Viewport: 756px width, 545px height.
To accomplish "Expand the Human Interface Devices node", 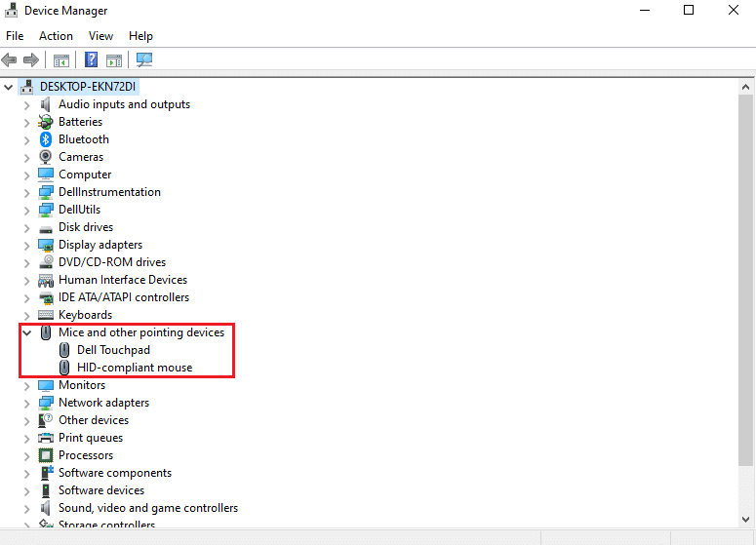I will coord(27,281).
